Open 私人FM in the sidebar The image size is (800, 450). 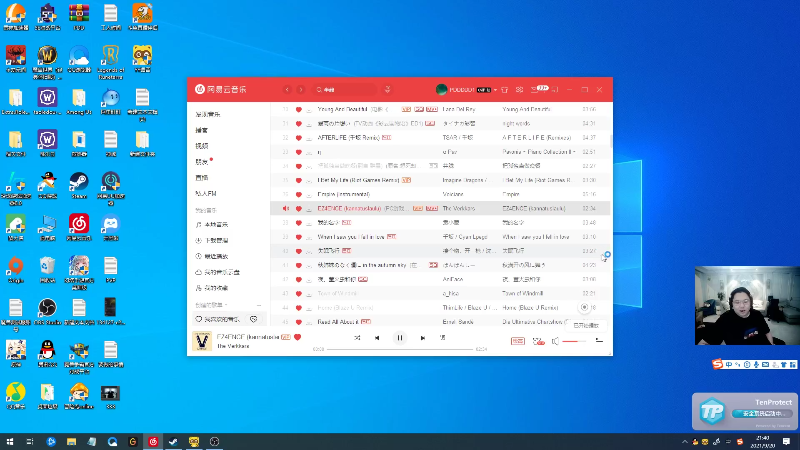click(x=206, y=193)
